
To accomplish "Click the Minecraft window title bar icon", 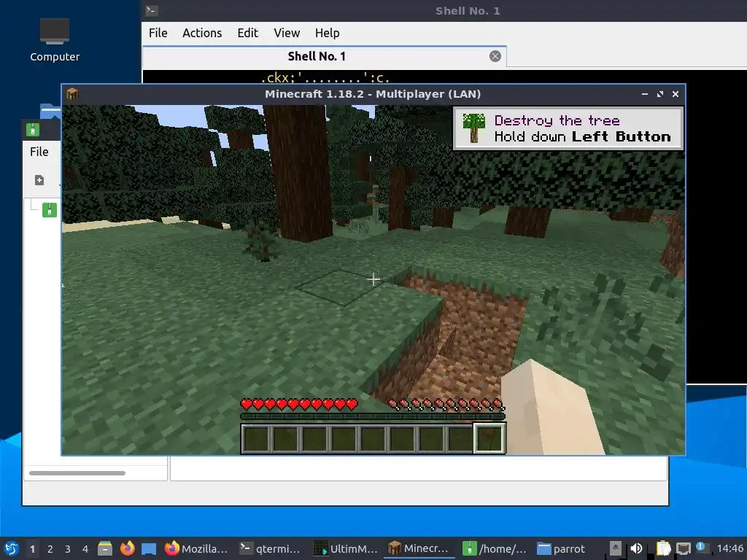I will [72, 94].
